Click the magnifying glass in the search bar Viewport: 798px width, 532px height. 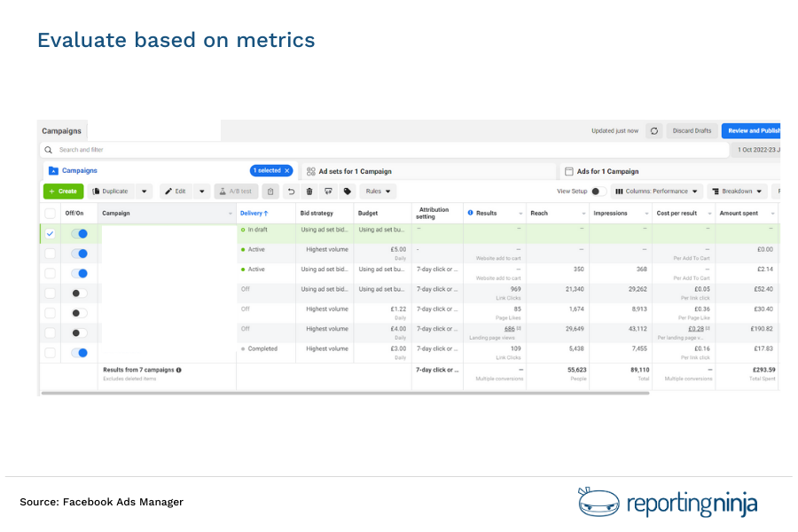[x=48, y=149]
